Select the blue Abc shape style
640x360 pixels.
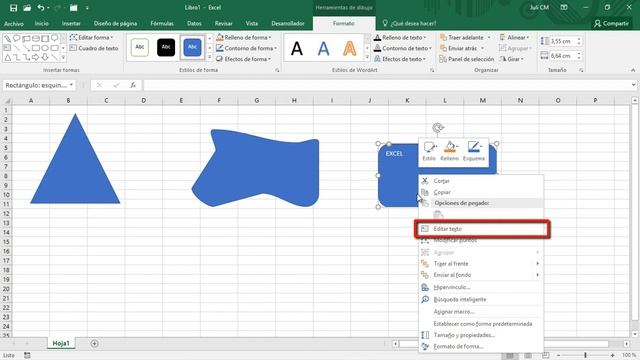coord(192,47)
